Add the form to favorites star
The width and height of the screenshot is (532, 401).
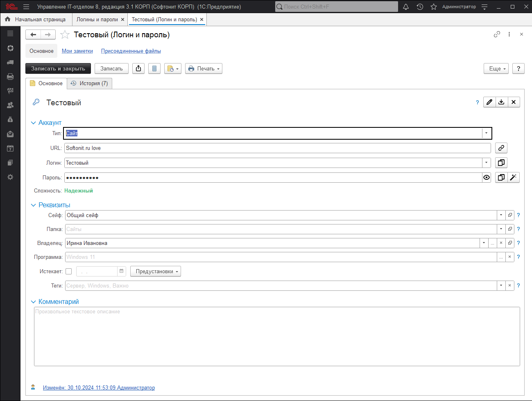tap(65, 35)
